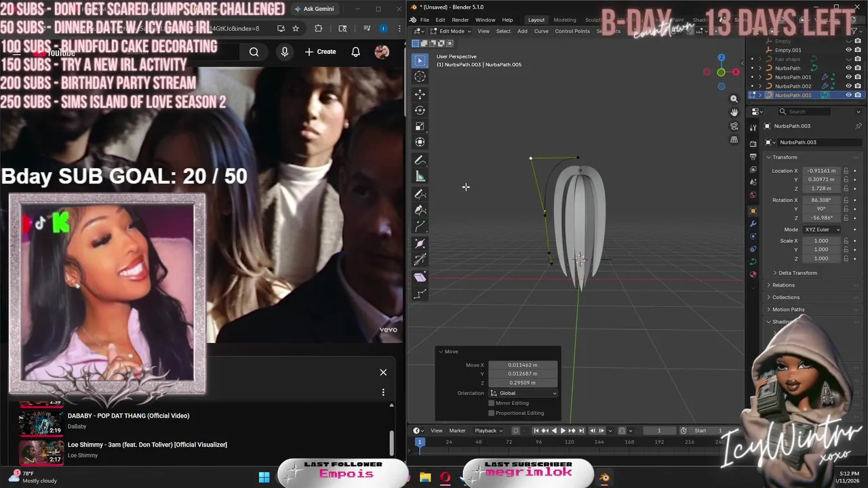The width and height of the screenshot is (868, 488).
Task: Open the Edit Mode dropdown
Action: coord(450,31)
